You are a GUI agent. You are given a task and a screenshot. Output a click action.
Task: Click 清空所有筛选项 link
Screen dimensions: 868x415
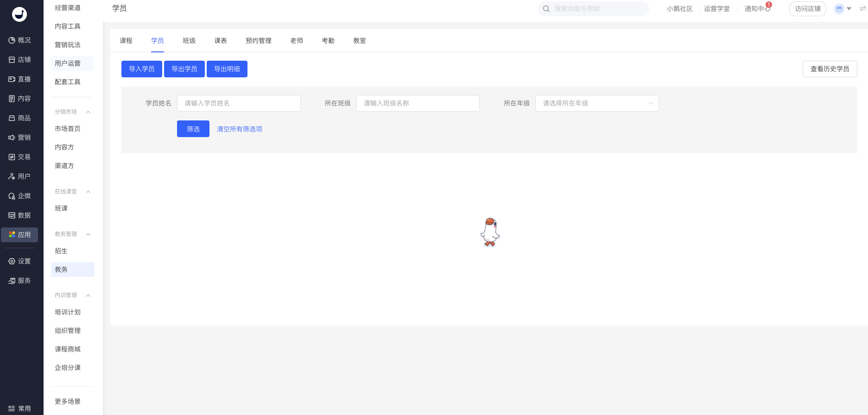click(240, 129)
